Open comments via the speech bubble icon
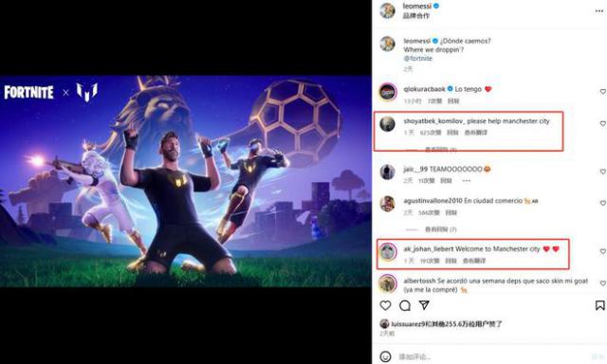Screen dimensions: 607x364 tap(405, 305)
